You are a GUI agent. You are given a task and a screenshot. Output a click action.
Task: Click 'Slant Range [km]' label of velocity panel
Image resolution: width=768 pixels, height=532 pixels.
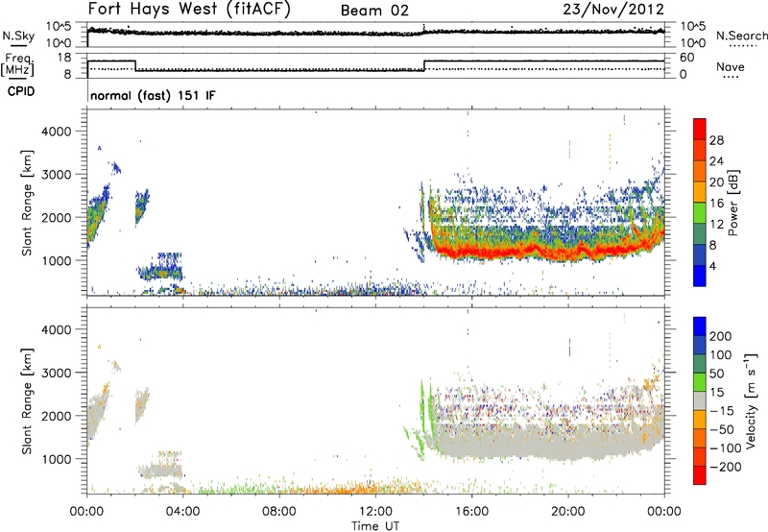[27, 401]
